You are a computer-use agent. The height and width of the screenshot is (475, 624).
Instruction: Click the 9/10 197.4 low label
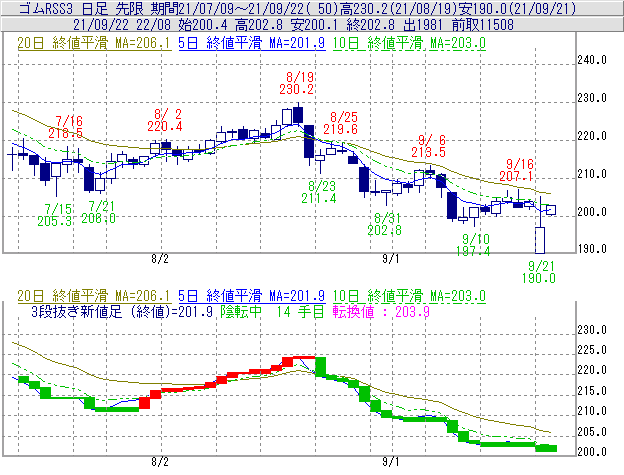tap(473, 245)
